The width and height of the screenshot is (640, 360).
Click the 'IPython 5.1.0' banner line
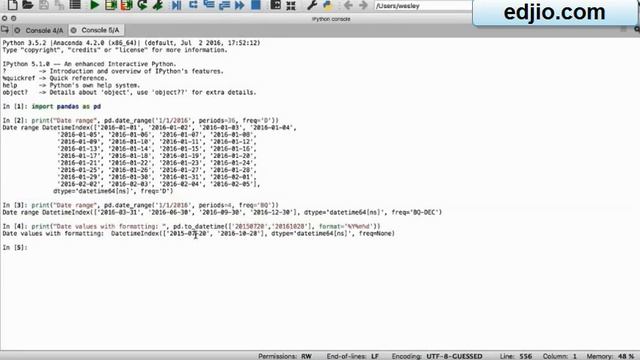coord(89,64)
